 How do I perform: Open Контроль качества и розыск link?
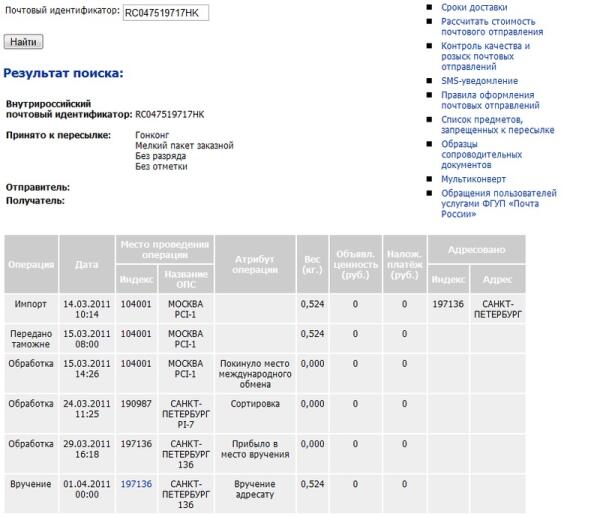(485, 56)
